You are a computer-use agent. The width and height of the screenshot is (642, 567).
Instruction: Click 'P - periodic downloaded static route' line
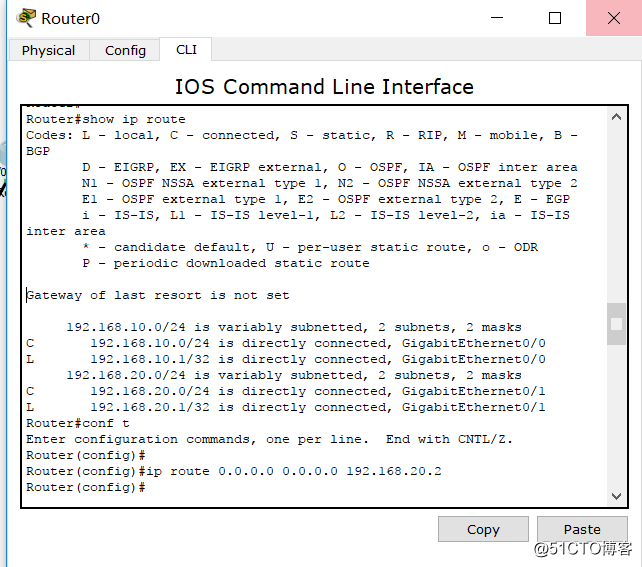(x=226, y=263)
